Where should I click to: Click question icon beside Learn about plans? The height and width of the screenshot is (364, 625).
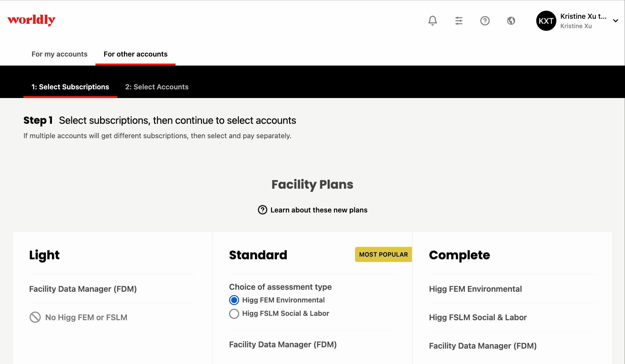(263, 210)
